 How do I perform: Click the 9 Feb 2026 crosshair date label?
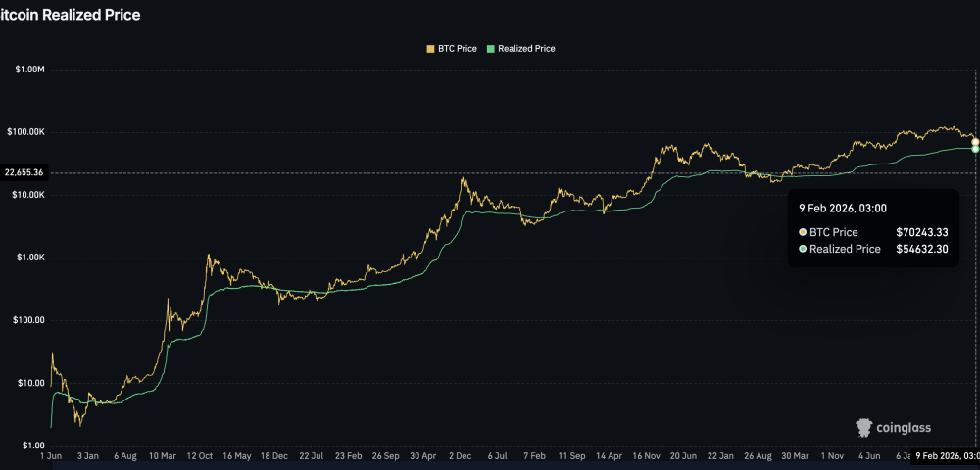pos(945,457)
